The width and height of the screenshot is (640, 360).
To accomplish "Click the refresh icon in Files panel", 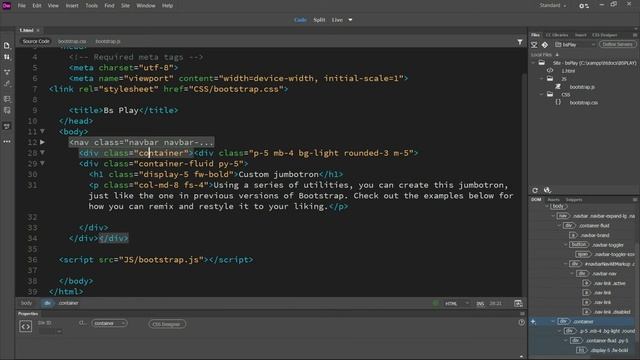I will 535,190.
